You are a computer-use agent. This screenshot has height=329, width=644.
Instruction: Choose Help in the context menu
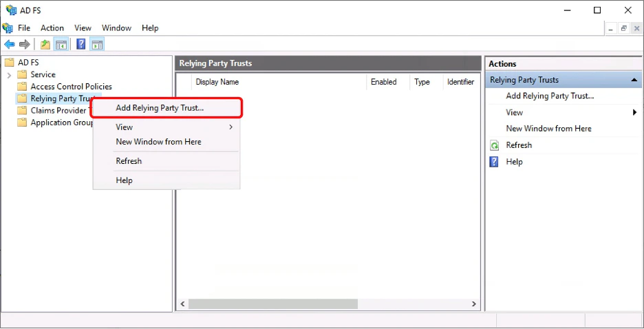tap(167, 180)
